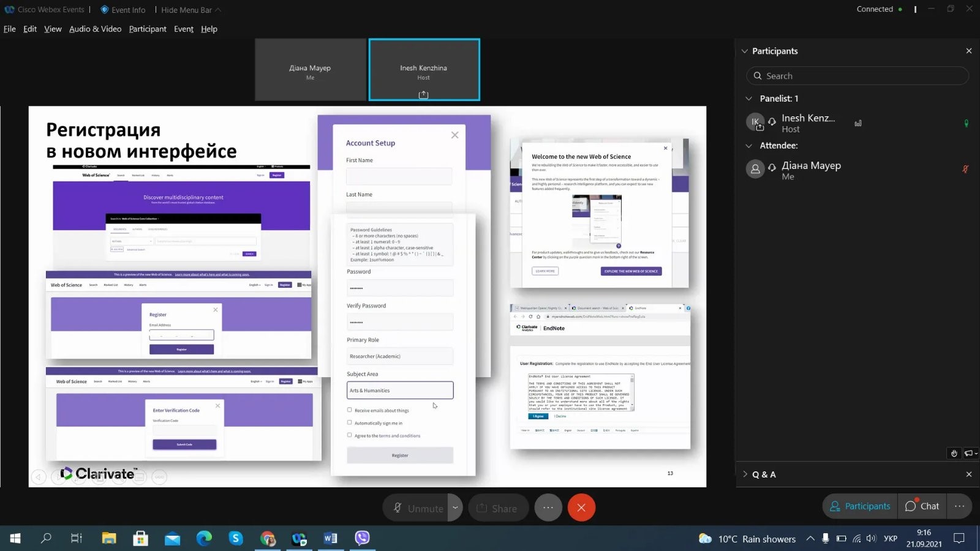The width and height of the screenshot is (980, 551).
Task: Open audio options arrow next to Unmute
Action: 455,508
